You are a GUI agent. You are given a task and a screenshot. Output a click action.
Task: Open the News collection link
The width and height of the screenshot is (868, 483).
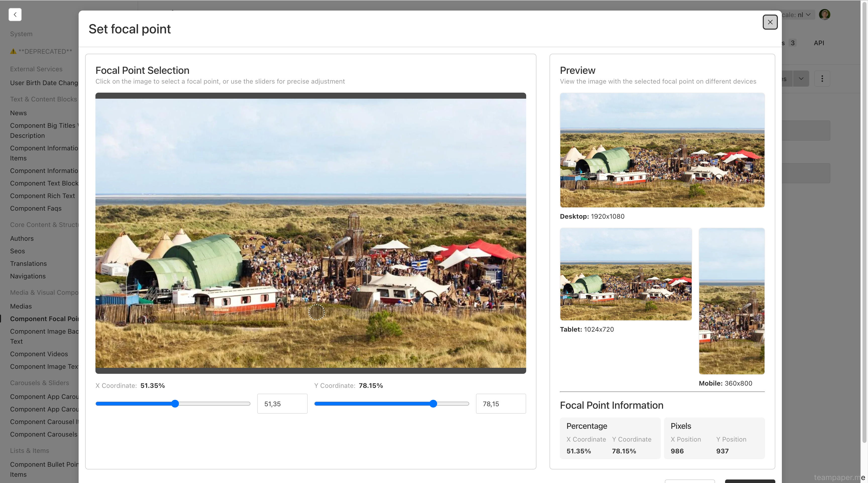tap(18, 113)
